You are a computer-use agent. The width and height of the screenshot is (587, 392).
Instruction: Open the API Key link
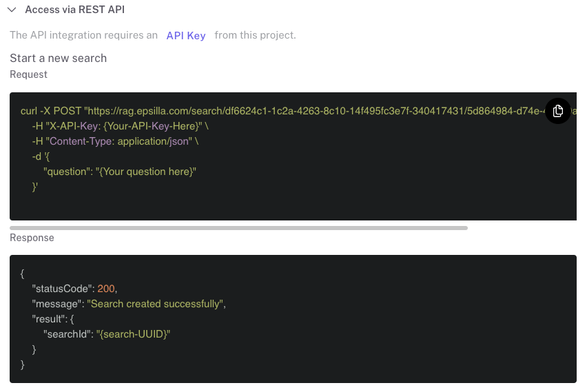click(186, 35)
